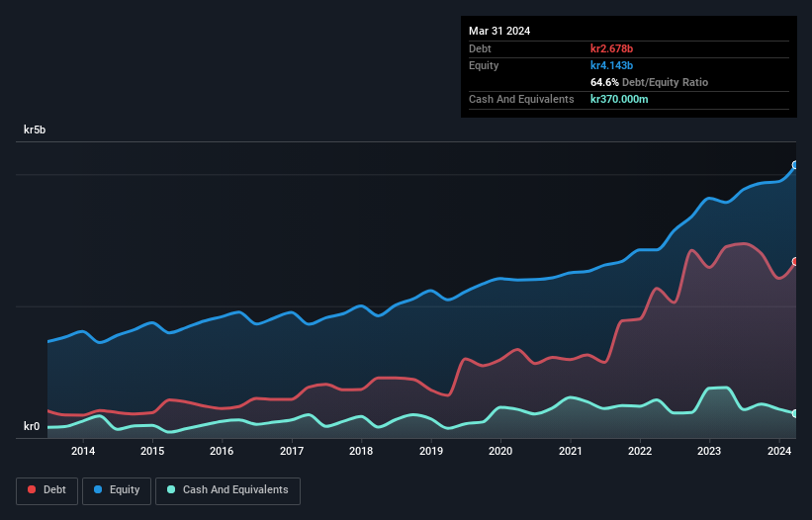
Task: Click the 64.6% Debt/Equity Ratio text
Action: [x=649, y=82]
